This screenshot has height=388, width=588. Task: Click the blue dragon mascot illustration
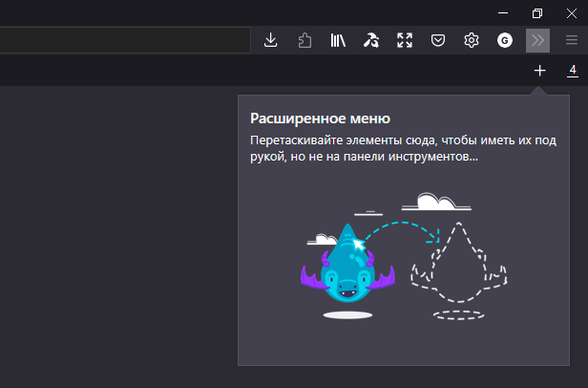(x=346, y=268)
